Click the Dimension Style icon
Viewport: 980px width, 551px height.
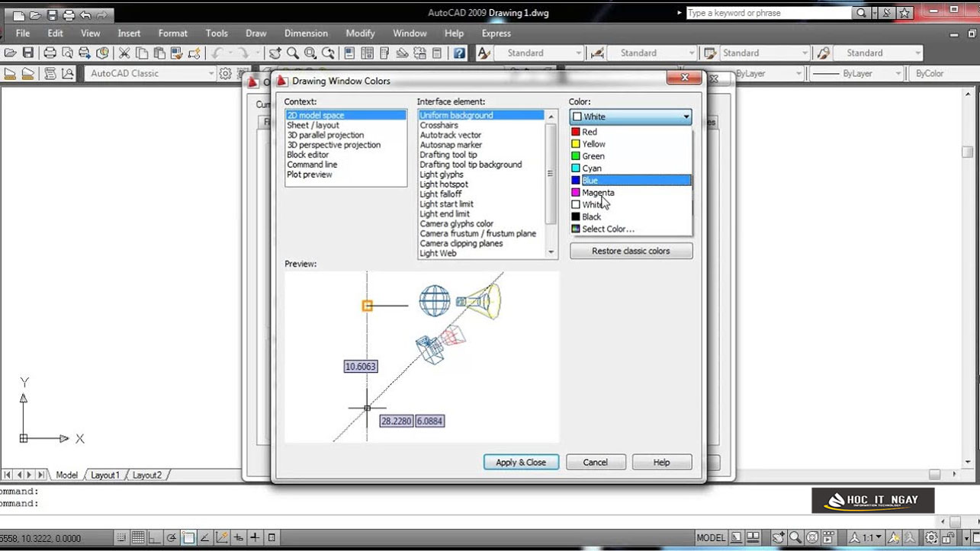(x=597, y=53)
